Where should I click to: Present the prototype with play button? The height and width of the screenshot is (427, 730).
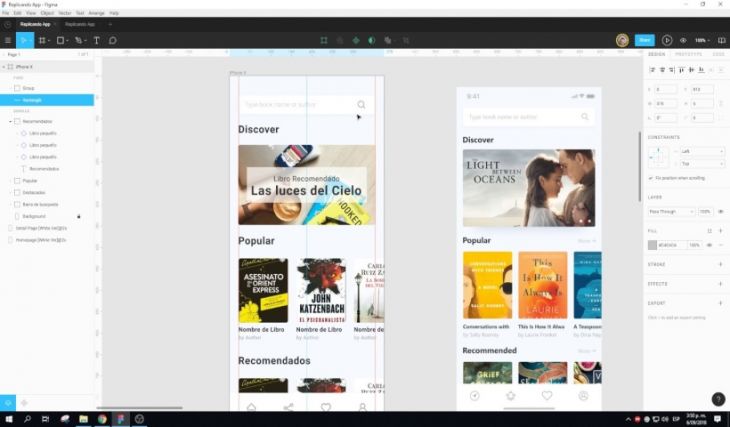tap(667, 41)
